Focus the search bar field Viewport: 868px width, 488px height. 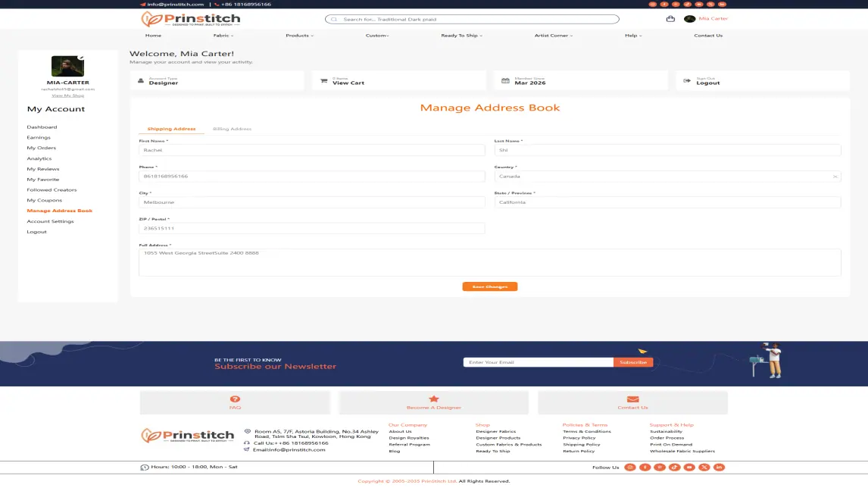pyautogui.click(x=472, y=20)
